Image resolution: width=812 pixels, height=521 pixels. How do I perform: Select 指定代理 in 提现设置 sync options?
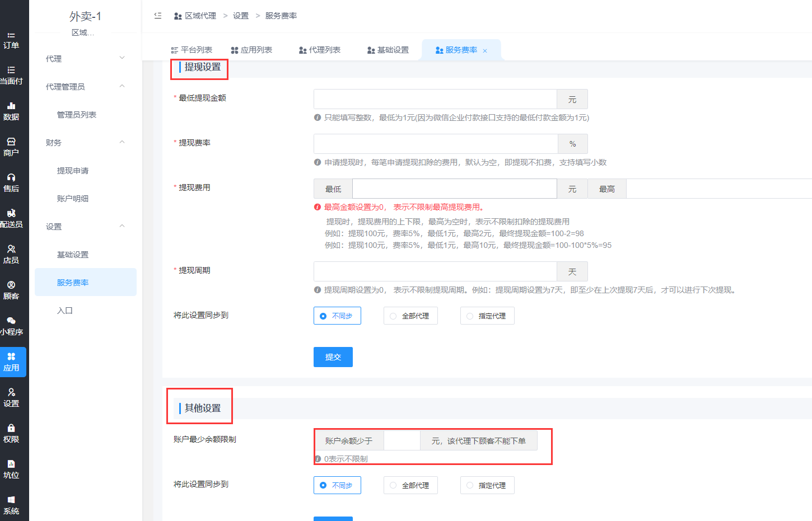(x=487, y=316)
